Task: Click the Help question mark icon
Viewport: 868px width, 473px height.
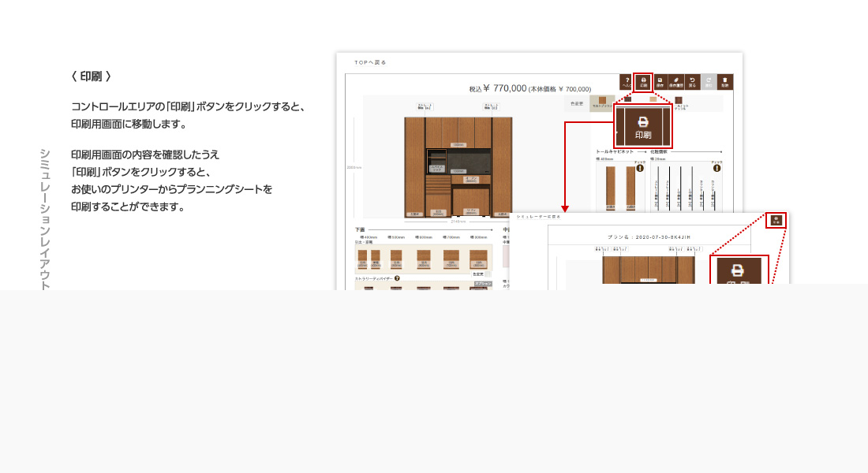Action: click(x=627, y=81)
